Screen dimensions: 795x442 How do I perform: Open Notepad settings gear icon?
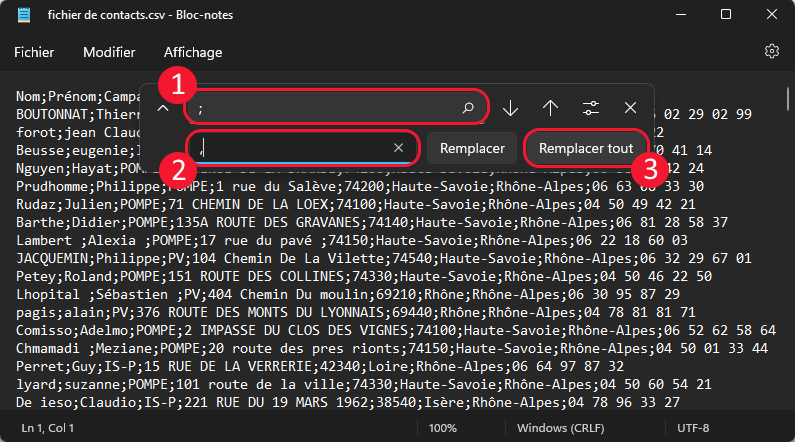click(x=771, y=52)
